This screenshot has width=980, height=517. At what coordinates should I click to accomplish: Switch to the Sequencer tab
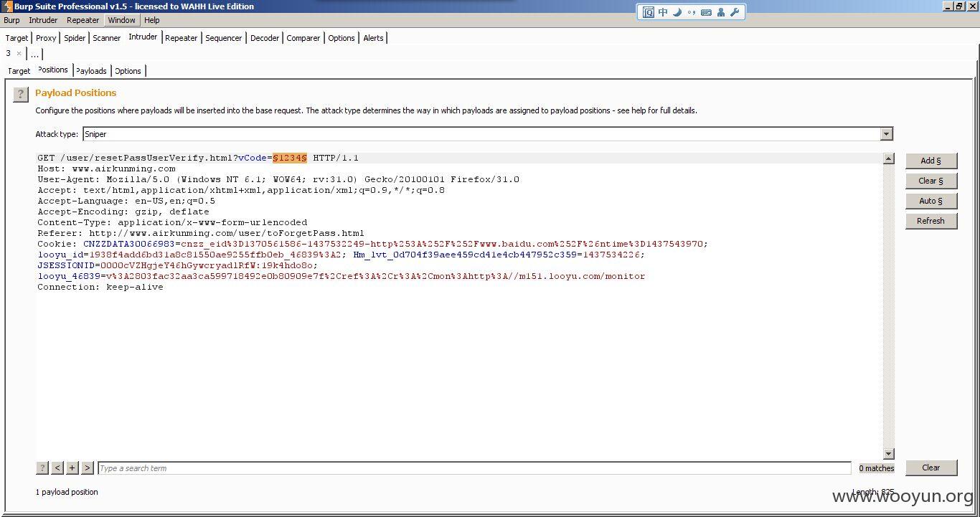click(x=224, y=38)
